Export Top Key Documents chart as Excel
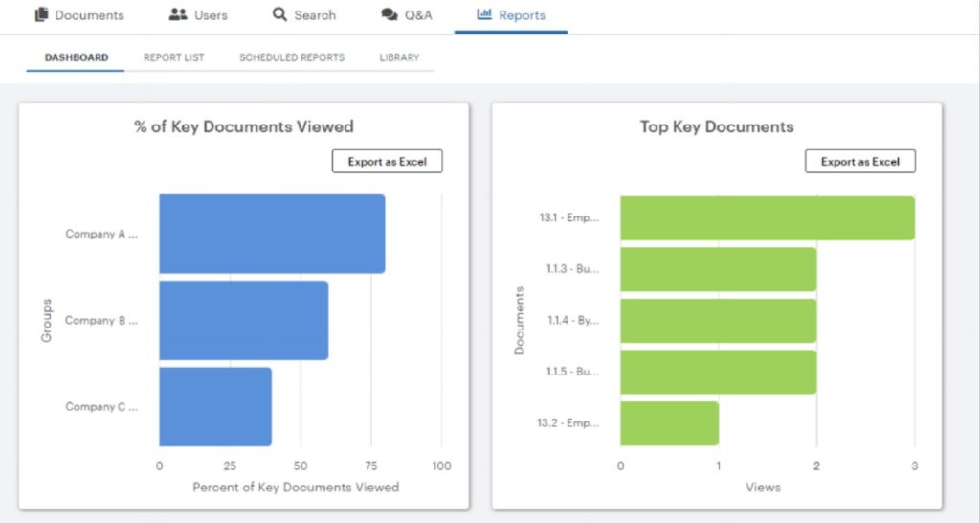 (x=860, y=162)
